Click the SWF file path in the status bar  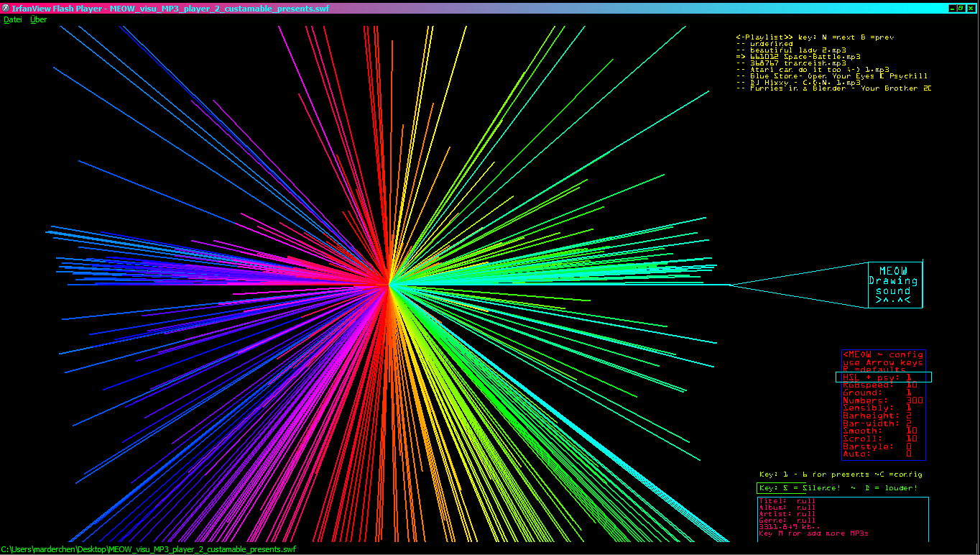(x=149, y=549)
